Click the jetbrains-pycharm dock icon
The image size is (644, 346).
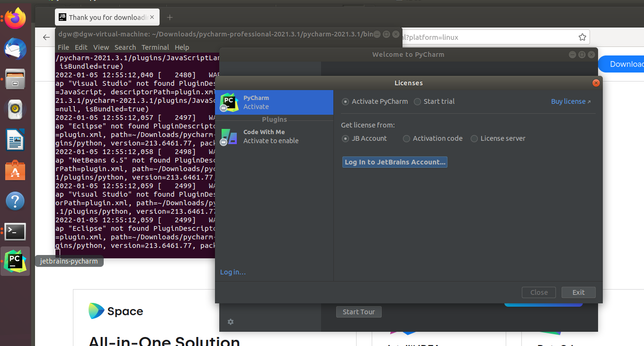pyautogui.click(x=15, y=261)
